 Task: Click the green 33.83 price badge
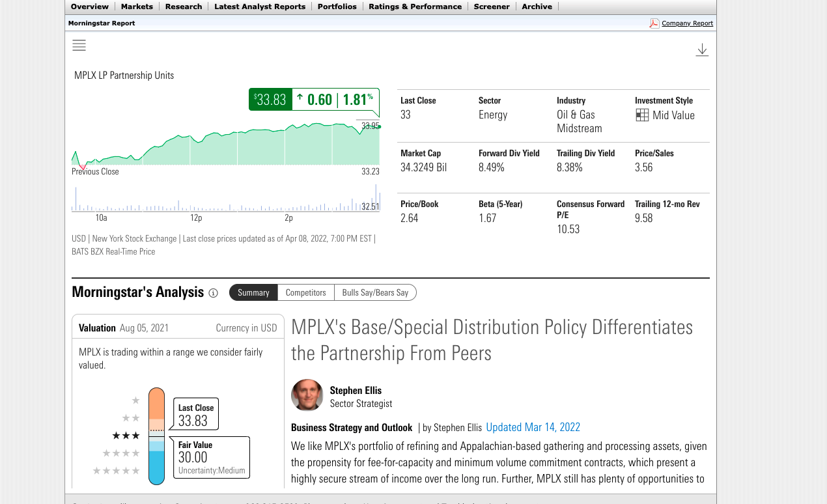point(270,100)
